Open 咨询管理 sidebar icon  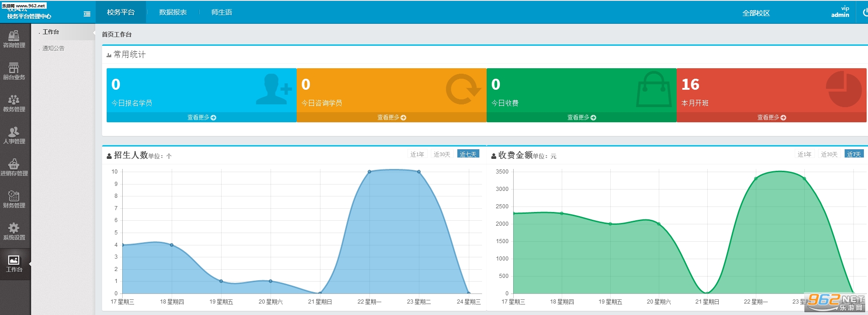pyautogui.click(x=14, y=35)
